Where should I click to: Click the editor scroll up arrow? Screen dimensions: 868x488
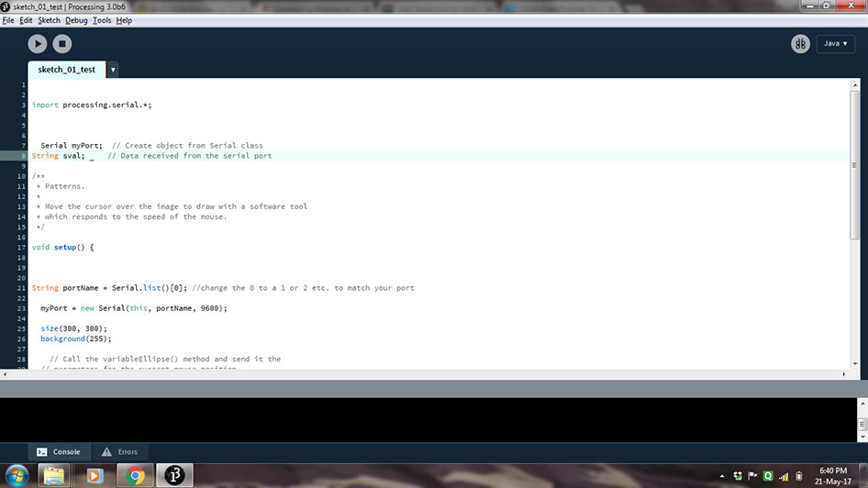[x=855, y=85]
